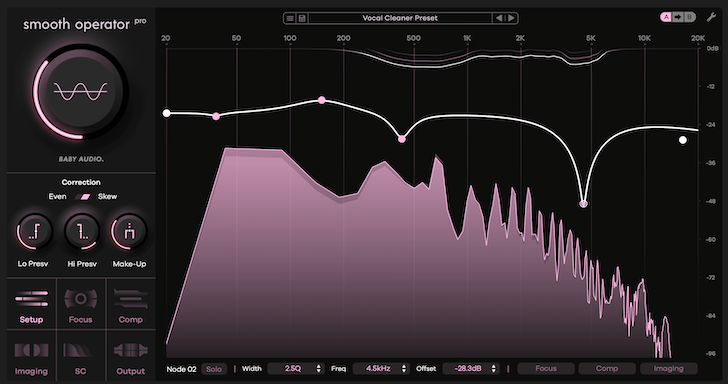The width and height of the screenshot is (728, 384).
Task: Open the Comp section in left panel
Action: click(x=130, y=305)
